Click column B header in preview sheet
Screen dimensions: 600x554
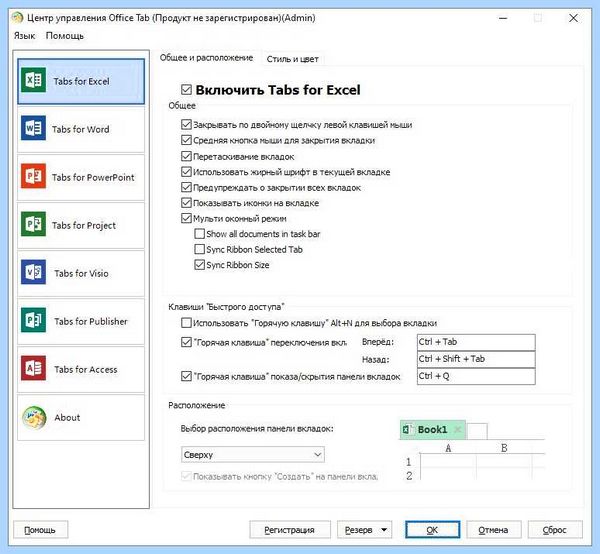point(504,448)
